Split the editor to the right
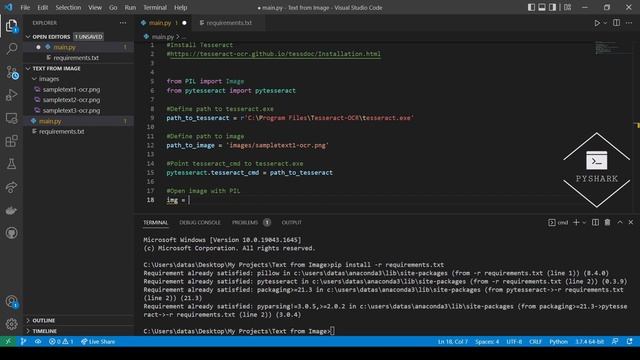 click(616, 23)
